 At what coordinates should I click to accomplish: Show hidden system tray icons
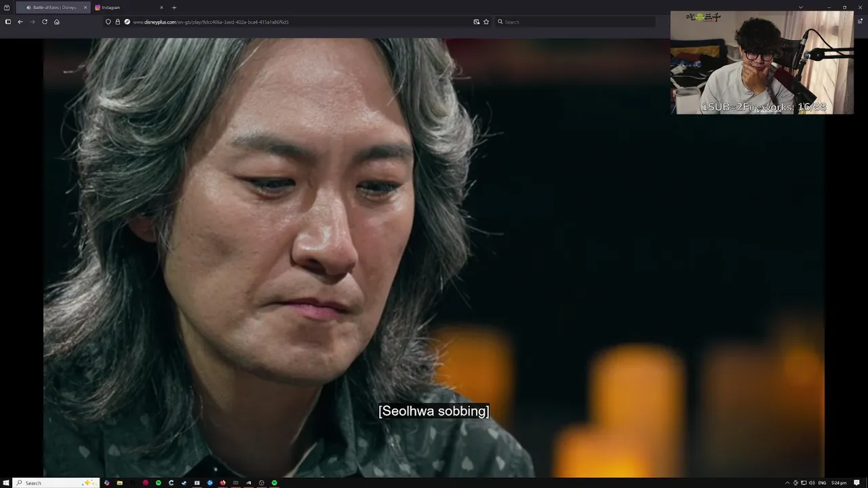point(787,483)
